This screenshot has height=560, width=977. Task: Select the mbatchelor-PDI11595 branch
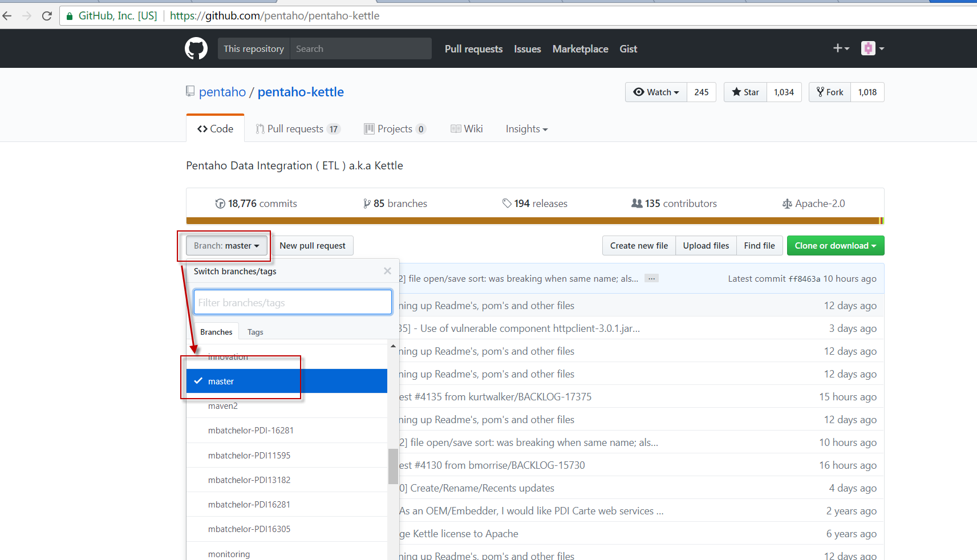coord(287,455)
